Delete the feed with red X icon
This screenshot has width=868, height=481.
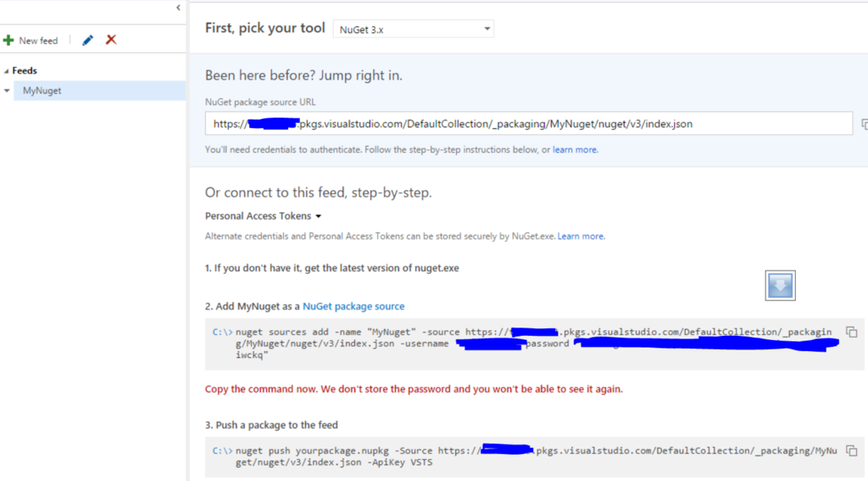coord(111,39)
